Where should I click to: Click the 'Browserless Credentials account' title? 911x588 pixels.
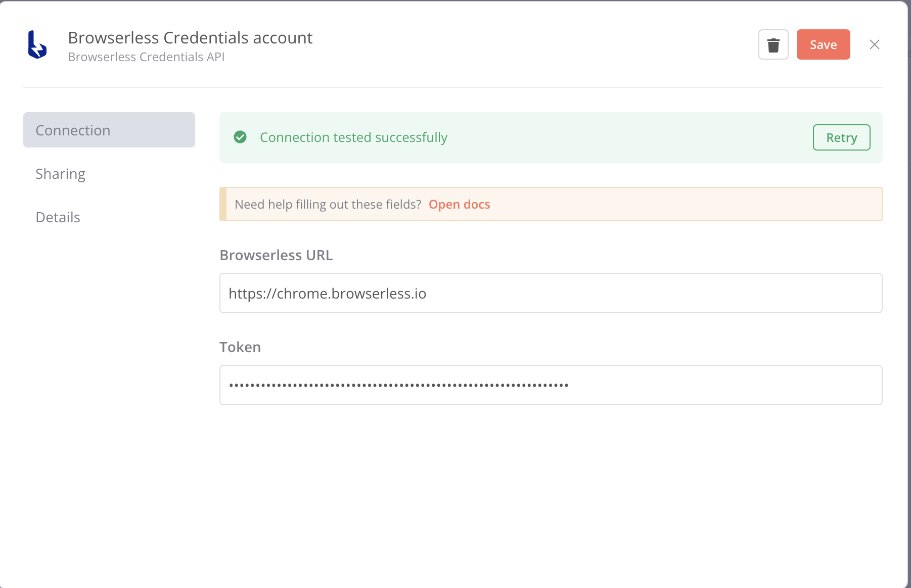190,38
